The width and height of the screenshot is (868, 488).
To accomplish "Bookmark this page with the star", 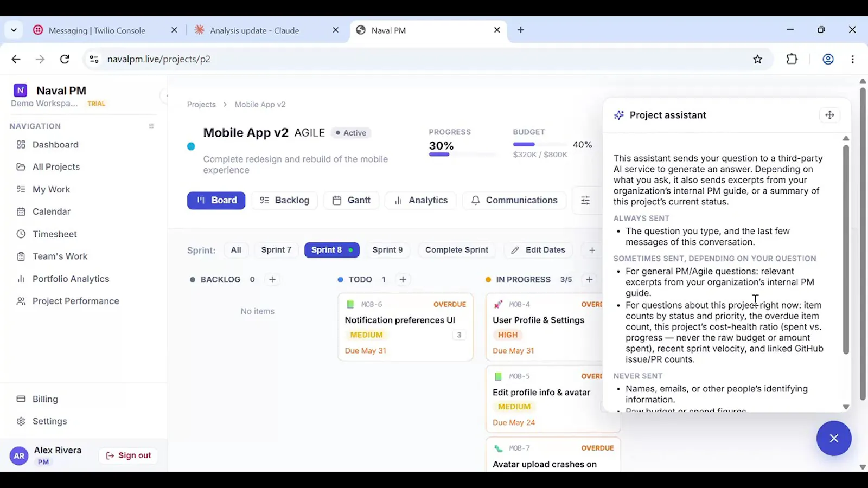I will tap(758, 59).
